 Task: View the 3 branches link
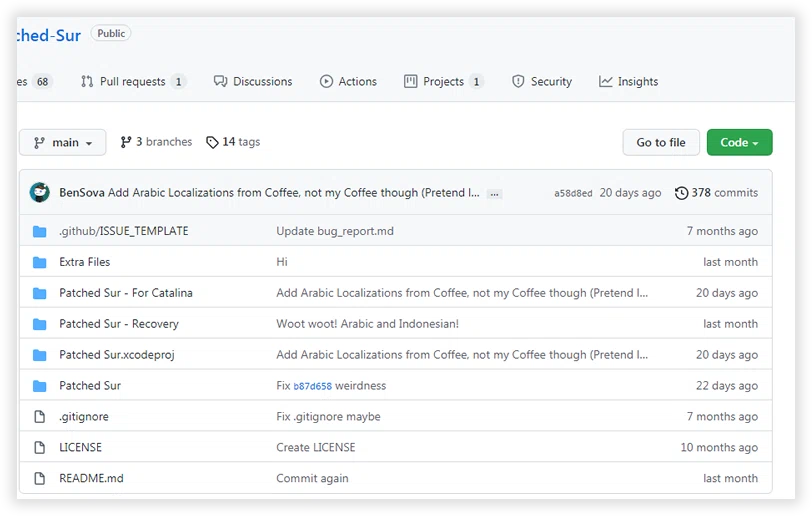click(156, 142)
